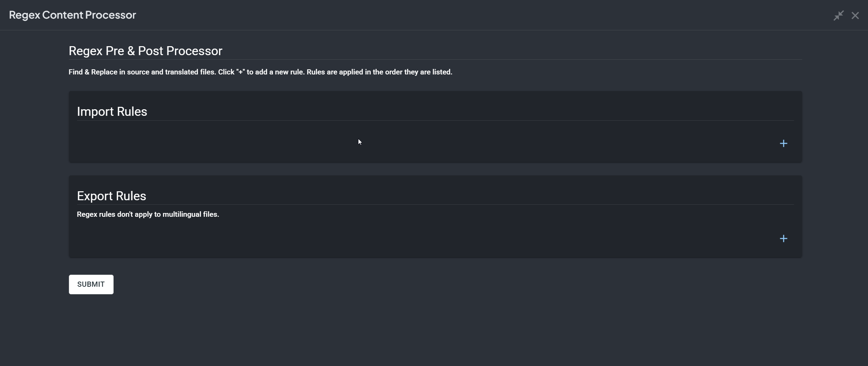868x366 pixels.
Task: Click the Import Rules heading
Action: coord(112,112)
